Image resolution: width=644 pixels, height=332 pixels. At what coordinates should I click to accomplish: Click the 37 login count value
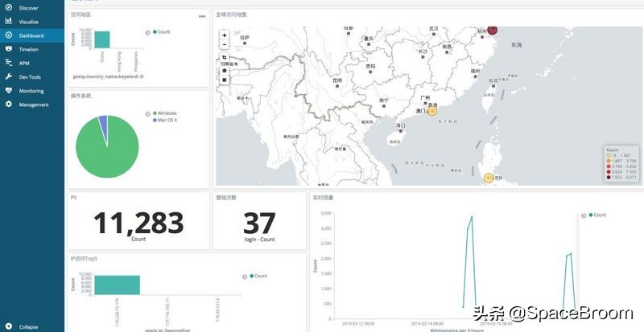(259, 223)
